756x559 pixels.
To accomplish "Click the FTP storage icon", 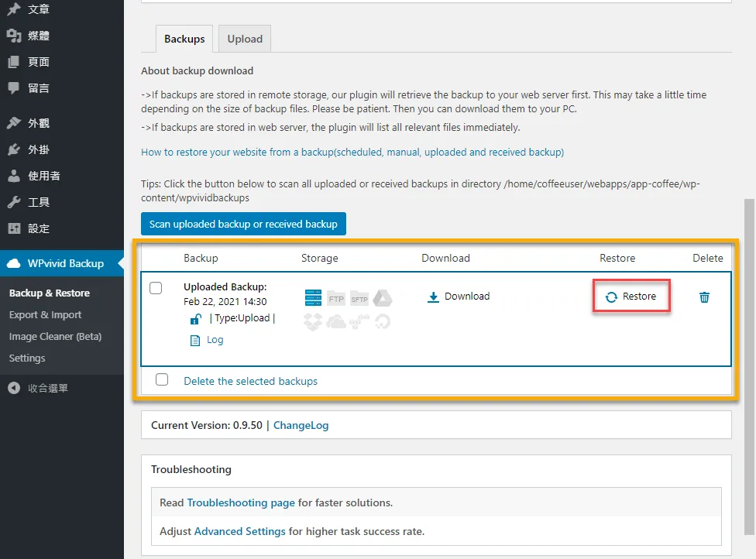I will (336, 299).
